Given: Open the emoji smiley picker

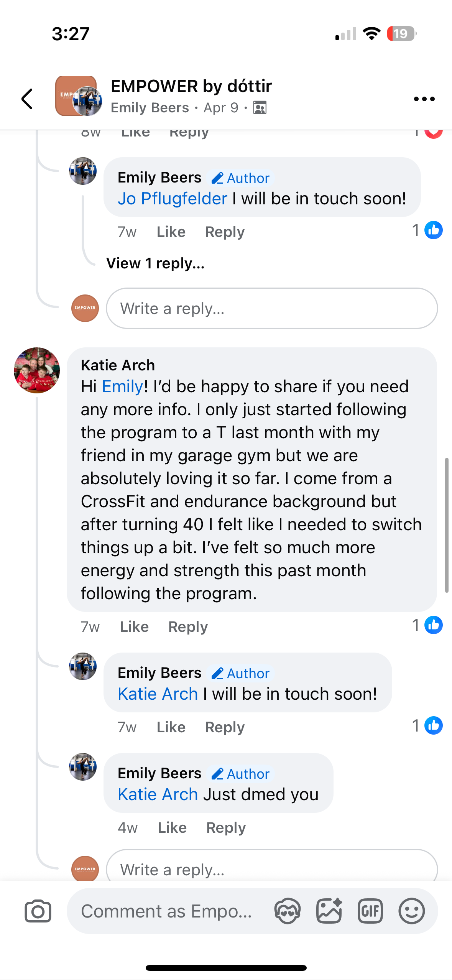Looking at the screenshot, I should point(411,911).
